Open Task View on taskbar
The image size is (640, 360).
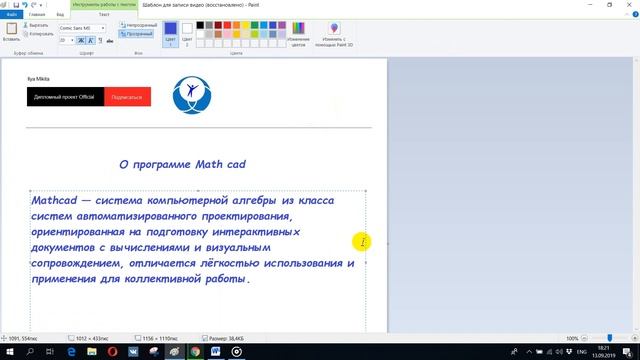pyautogui.click(x=50, y=351)
